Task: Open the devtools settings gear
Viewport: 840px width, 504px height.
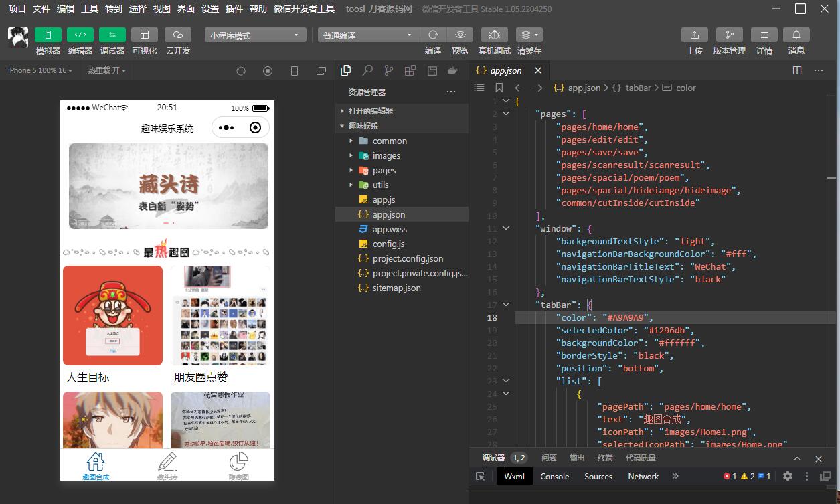Action: click(x=788, y=476)
